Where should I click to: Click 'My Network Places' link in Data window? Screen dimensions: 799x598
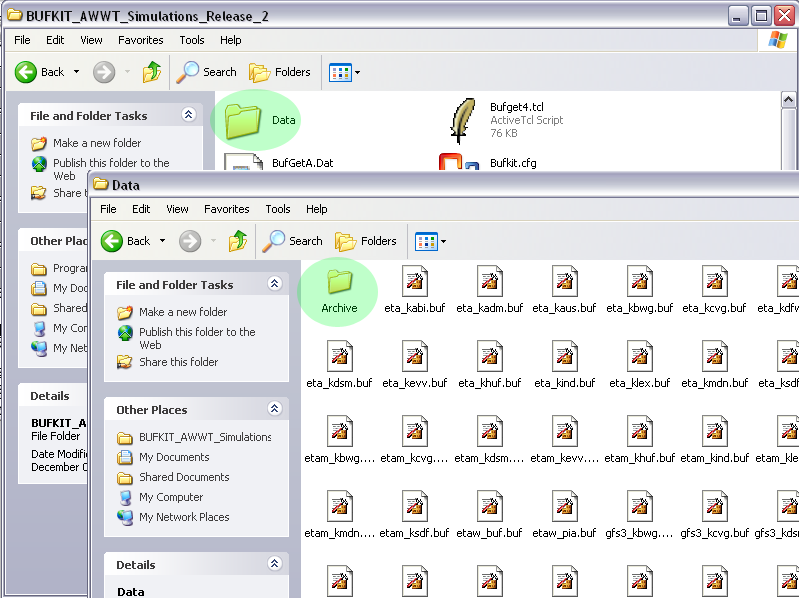pyautogui.click(x=184, y=517)
